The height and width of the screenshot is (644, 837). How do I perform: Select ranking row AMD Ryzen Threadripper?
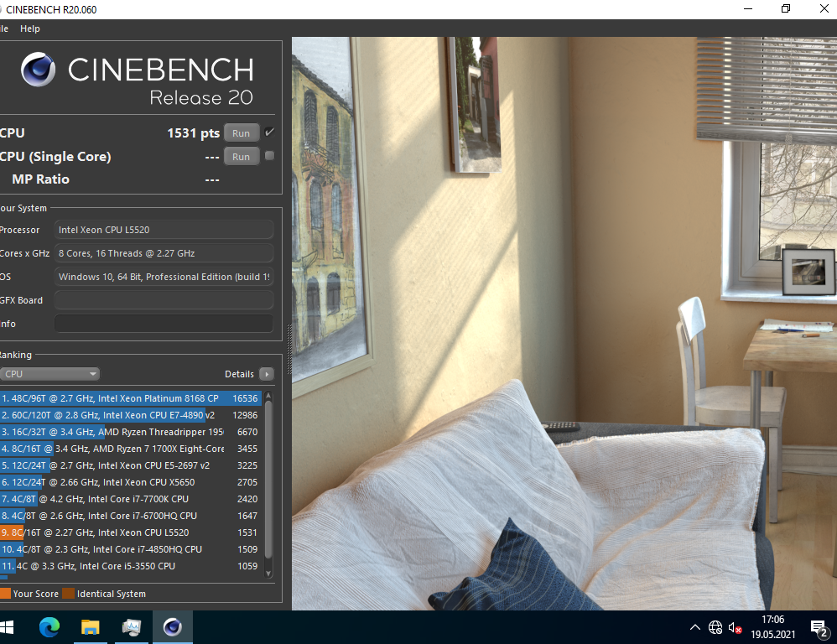point(131,432)
